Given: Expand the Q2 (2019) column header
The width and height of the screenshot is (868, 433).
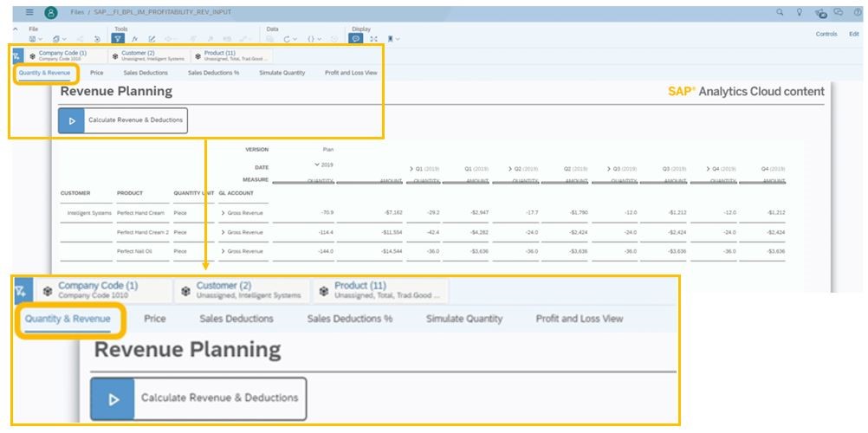Looking at the screenshot, I should point(510,168).
